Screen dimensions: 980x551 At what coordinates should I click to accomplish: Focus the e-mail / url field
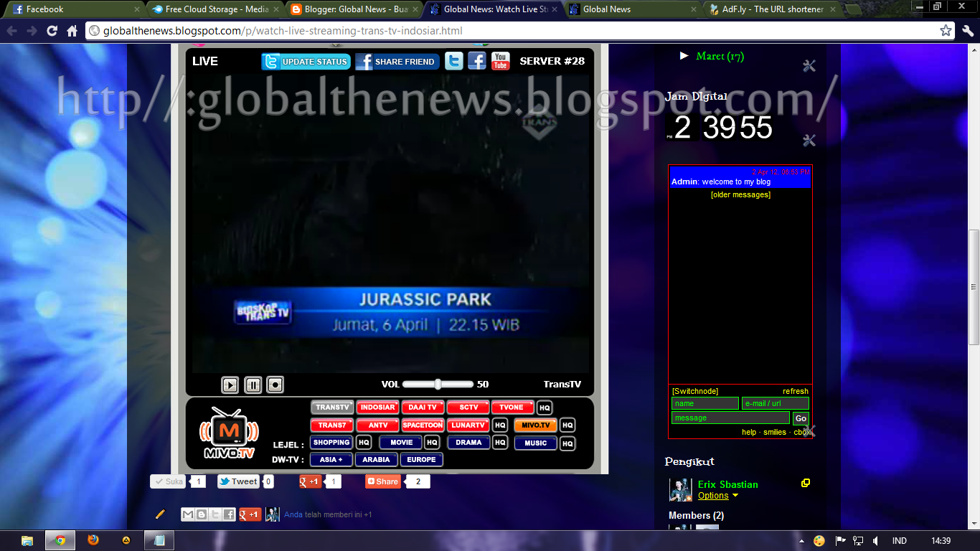coord(776,404)
